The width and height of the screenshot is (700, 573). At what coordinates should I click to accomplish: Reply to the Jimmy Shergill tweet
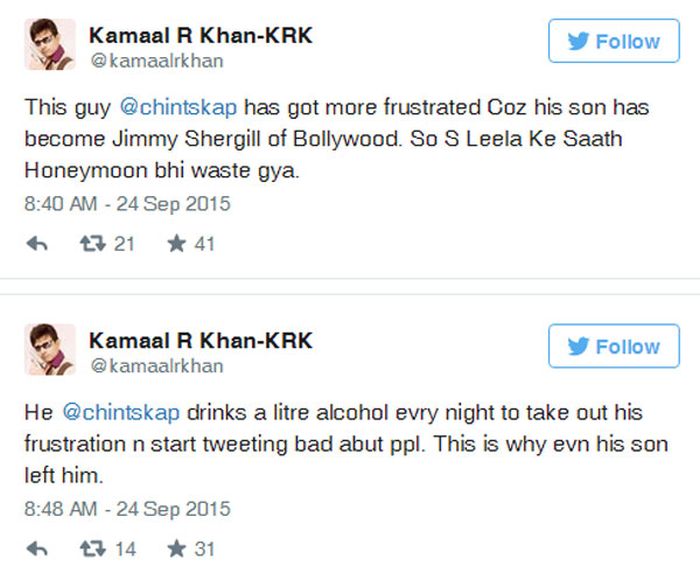point(37,244)
